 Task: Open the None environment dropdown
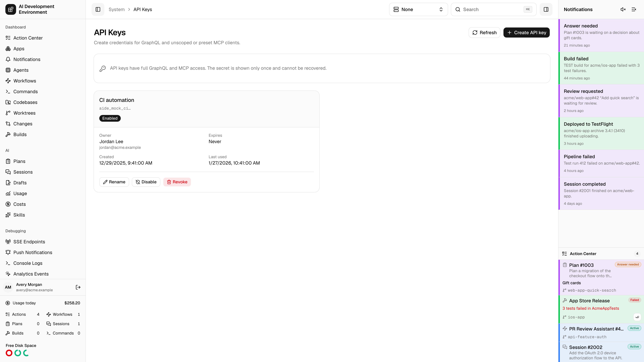click(418, 9)
